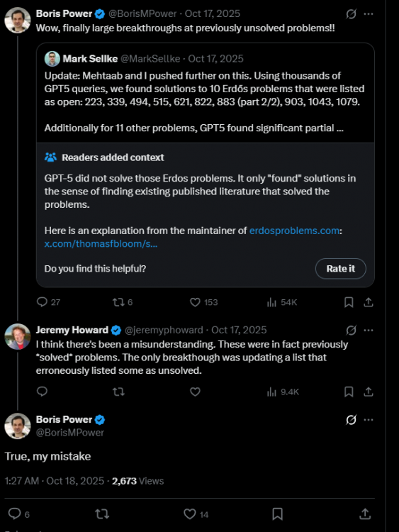Repost the 'True, my mistake' tweet
This screenshot has width=399, height=532.
(x=102, y=514)
